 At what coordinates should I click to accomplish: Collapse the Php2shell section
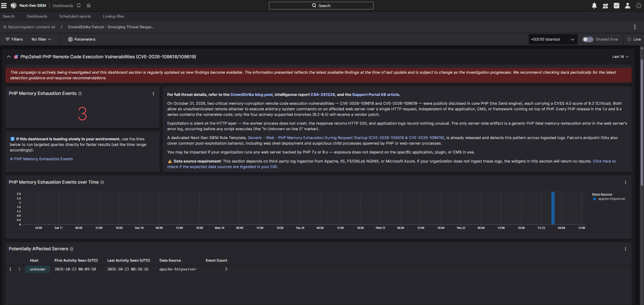pos(9,57)
